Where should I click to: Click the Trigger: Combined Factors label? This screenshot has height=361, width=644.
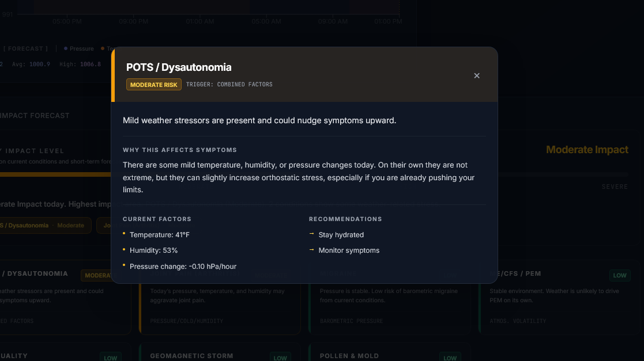(229, 85)
